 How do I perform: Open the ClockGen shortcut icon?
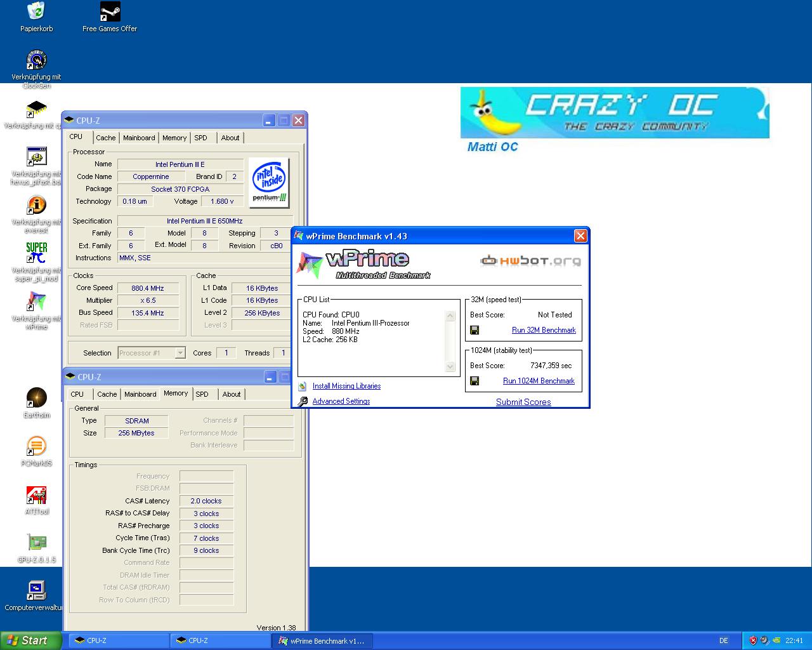tap(36, 60)
